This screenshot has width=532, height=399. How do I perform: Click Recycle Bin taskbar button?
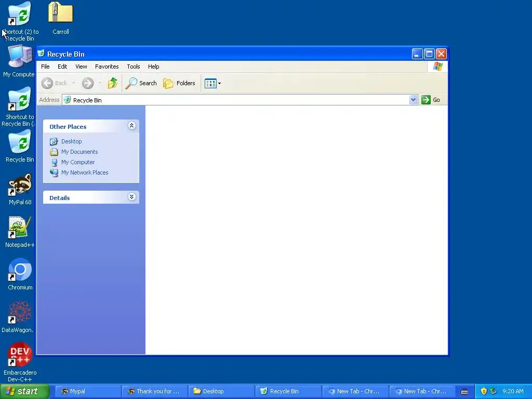[288, 391]
